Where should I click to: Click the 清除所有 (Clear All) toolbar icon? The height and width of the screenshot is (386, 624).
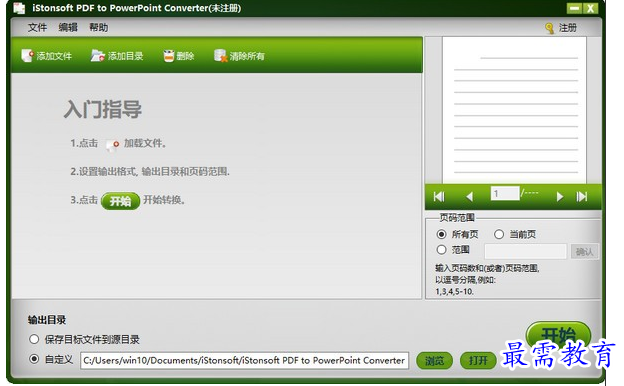click(220, 56)
